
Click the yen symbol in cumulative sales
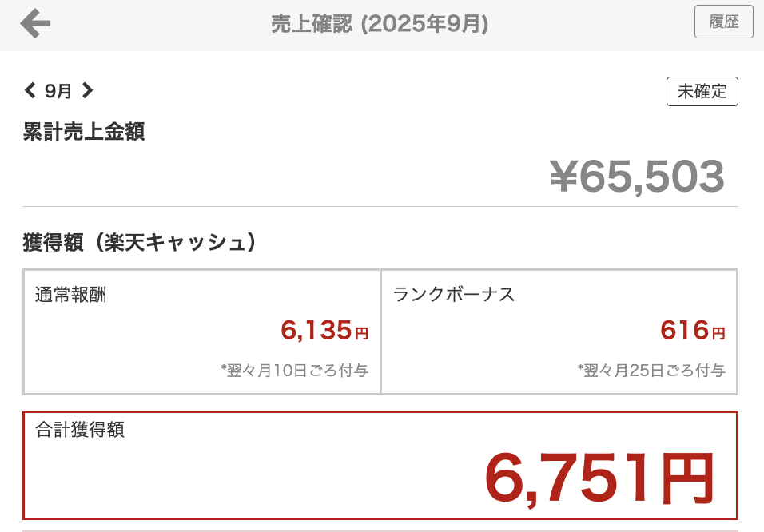563,177
